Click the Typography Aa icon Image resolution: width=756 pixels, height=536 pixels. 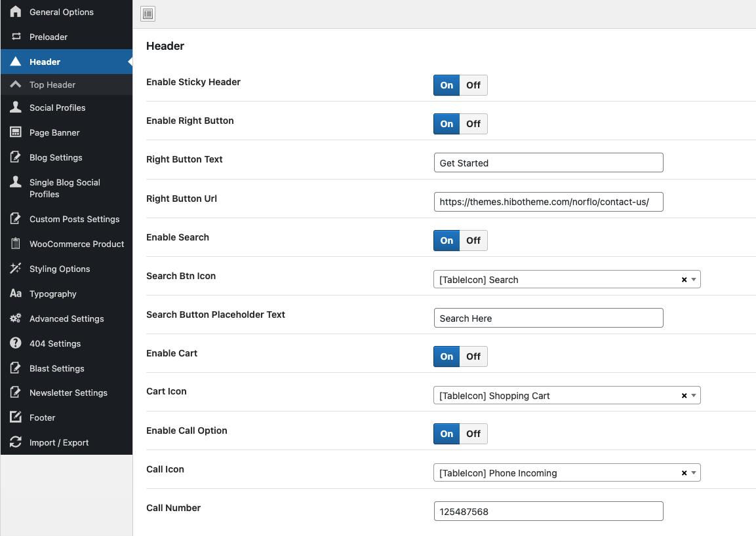[16, 294]
